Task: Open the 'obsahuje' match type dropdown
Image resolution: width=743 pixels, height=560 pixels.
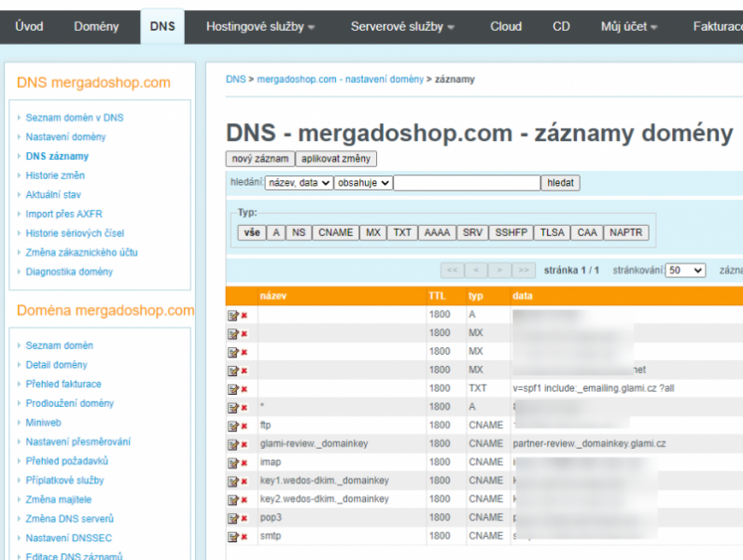Action: 363,183
